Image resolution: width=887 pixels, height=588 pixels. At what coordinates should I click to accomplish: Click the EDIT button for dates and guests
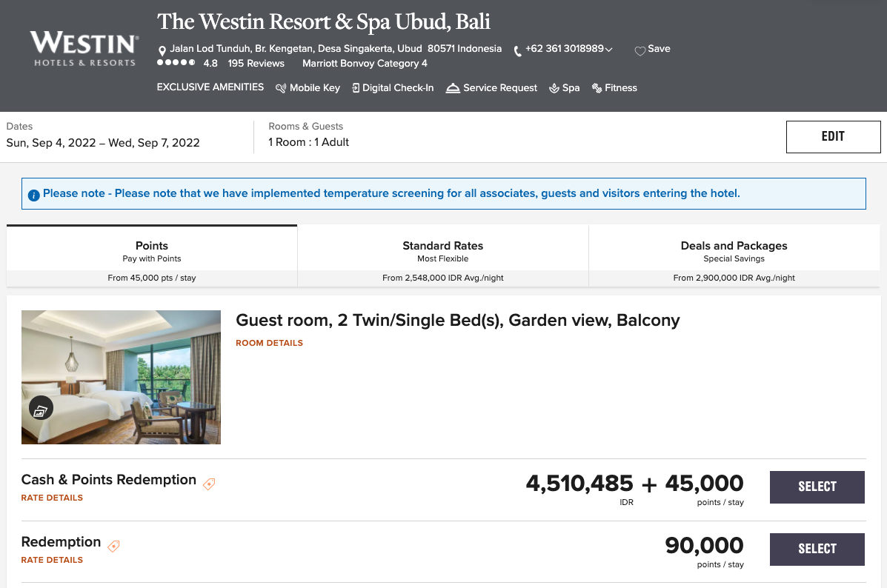point(833,136)
